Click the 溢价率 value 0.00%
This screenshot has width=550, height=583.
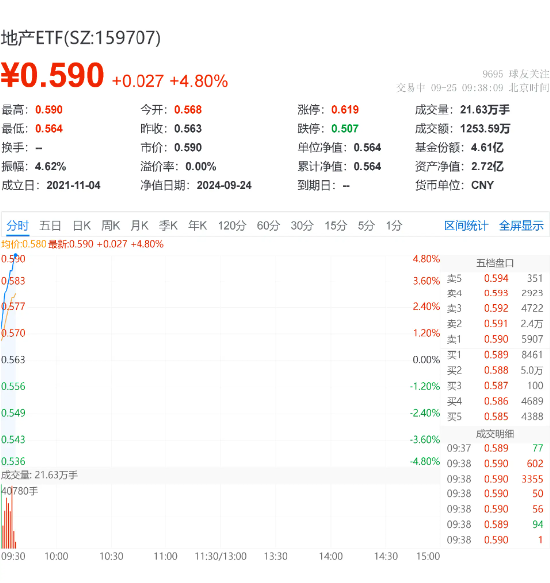201,166
